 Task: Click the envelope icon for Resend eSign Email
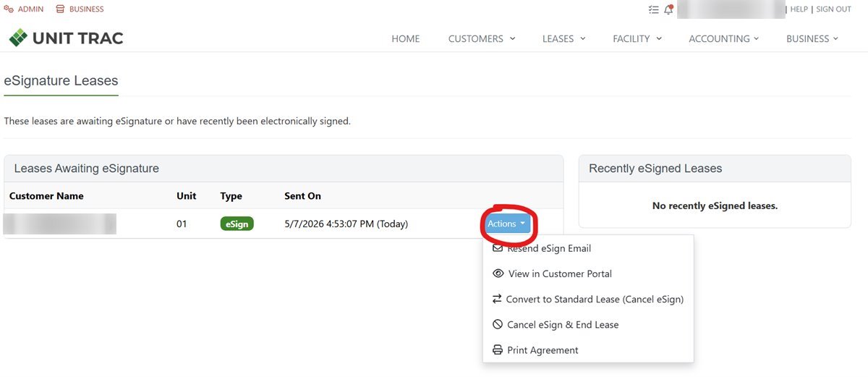(498, 248)
